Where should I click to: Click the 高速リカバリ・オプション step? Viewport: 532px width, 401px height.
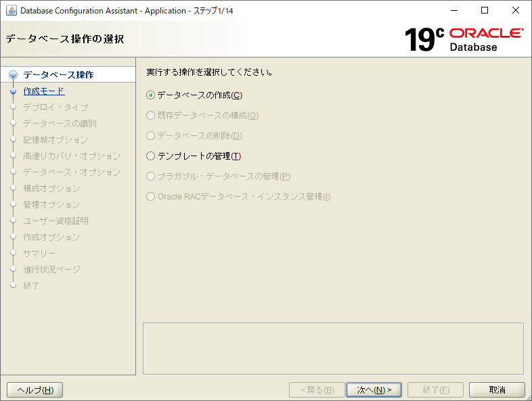tap(72, 156)
